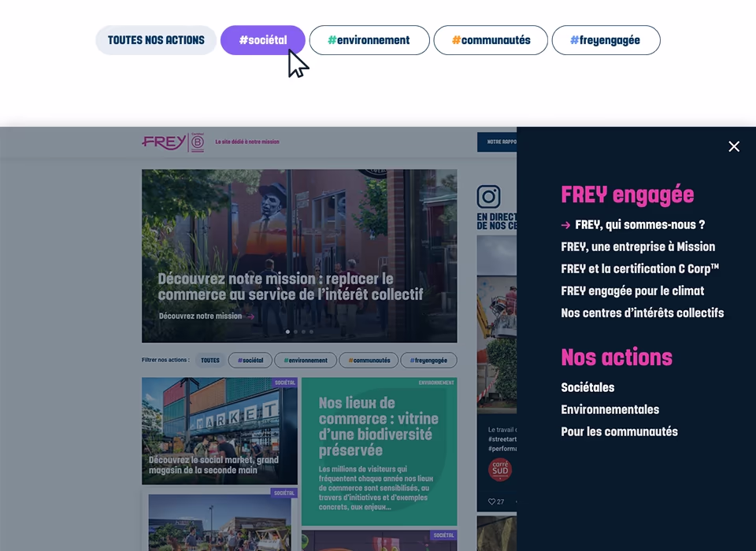Click the FREY engagée menu heading
Screen dimensions: 756x551
point(628,195)
